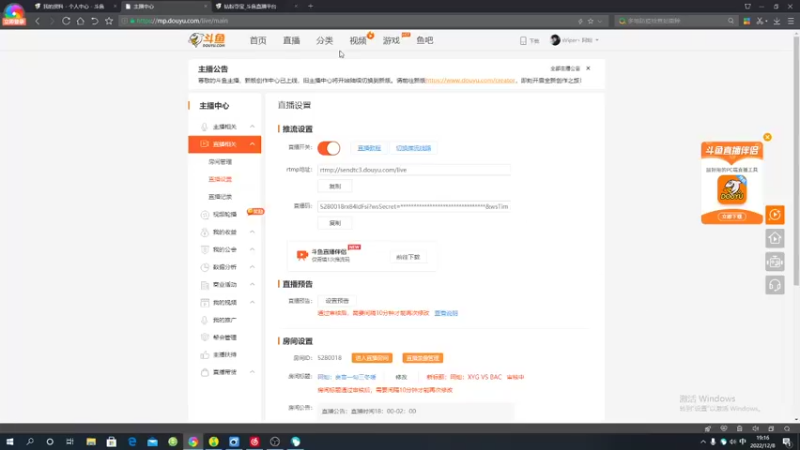This screenshot has width=800, height=450.
Task: Click the floating headset support icon
Action: tap(775, 285)
